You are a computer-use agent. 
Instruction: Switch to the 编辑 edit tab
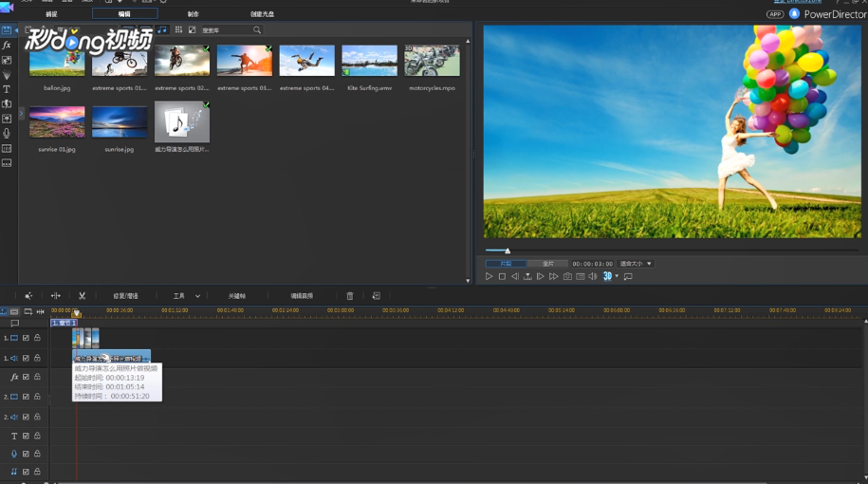click(x=124, y=14)
